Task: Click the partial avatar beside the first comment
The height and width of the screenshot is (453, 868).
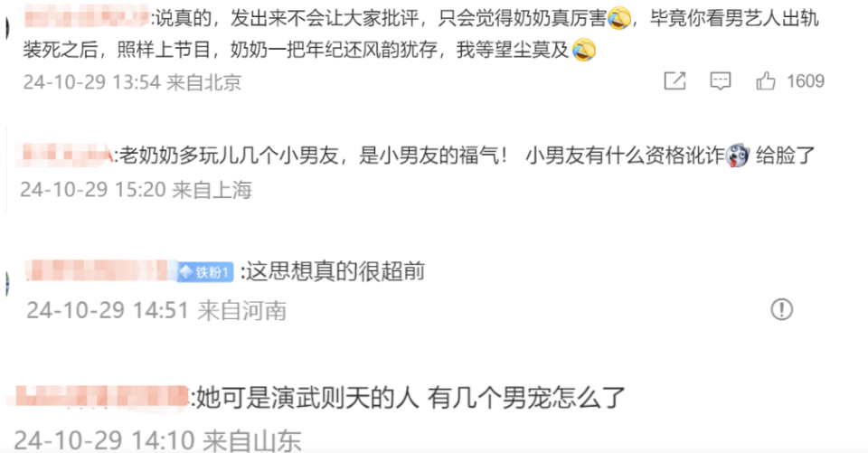Action: tap(6, 26)
